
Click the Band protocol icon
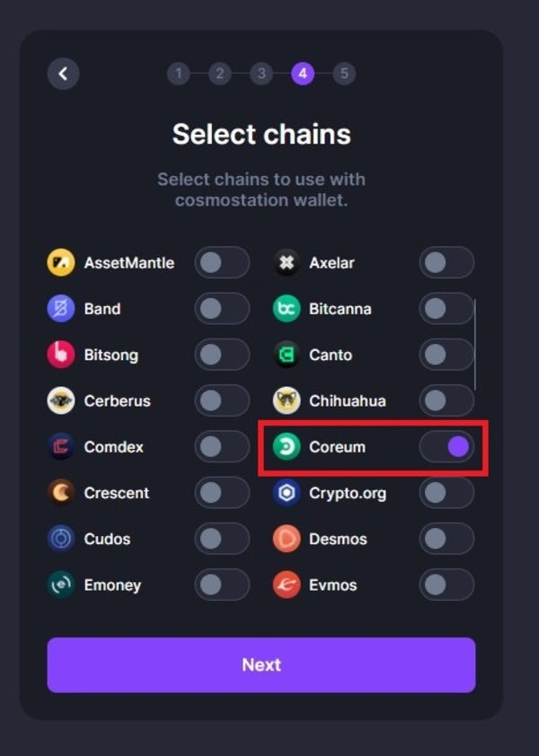click(60, 309)
